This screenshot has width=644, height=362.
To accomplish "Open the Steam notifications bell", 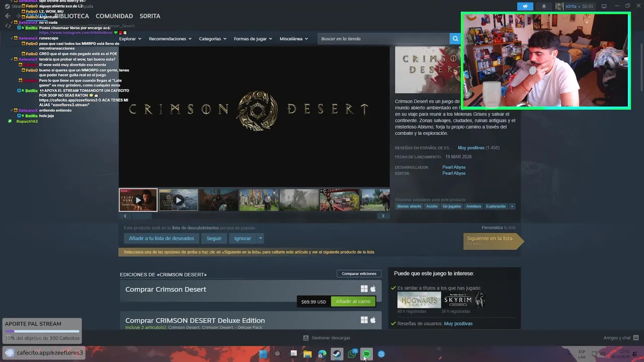I will click(x=544, y=7).
